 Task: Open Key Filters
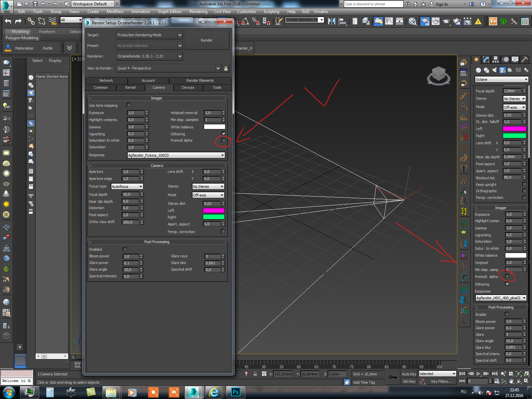[441, 381]
